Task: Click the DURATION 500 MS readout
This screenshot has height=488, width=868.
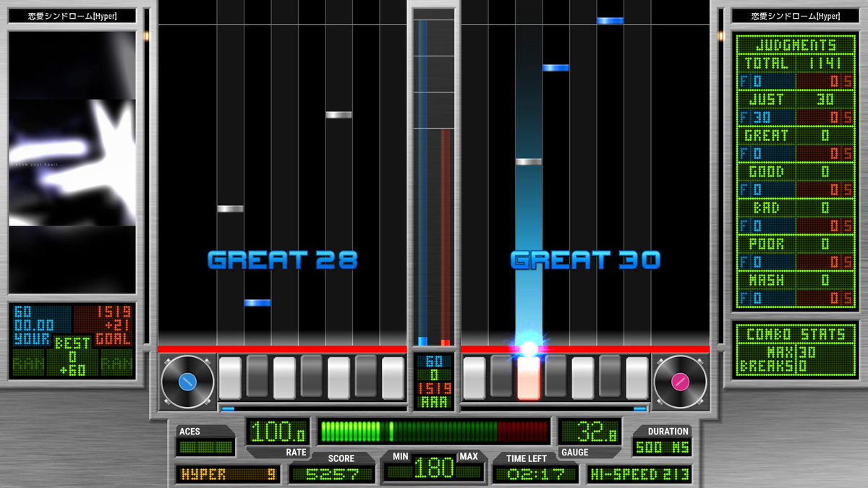Action: [x=662, y=448]
